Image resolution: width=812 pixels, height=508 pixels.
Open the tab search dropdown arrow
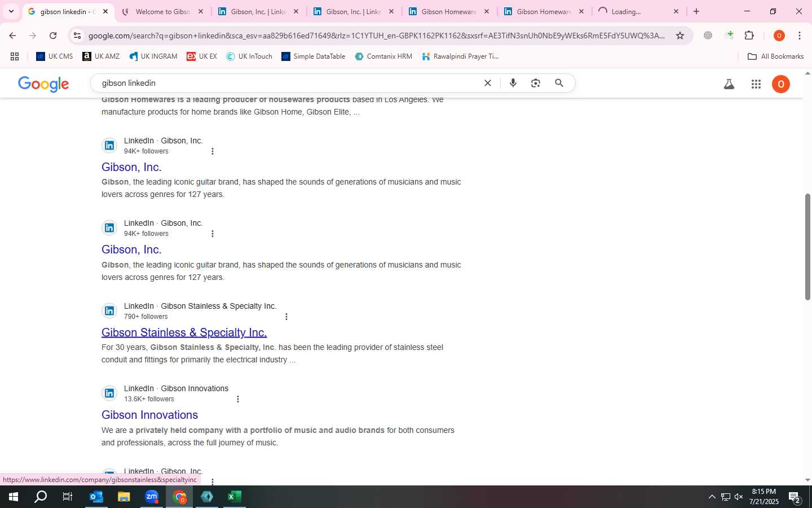[11, 11]
